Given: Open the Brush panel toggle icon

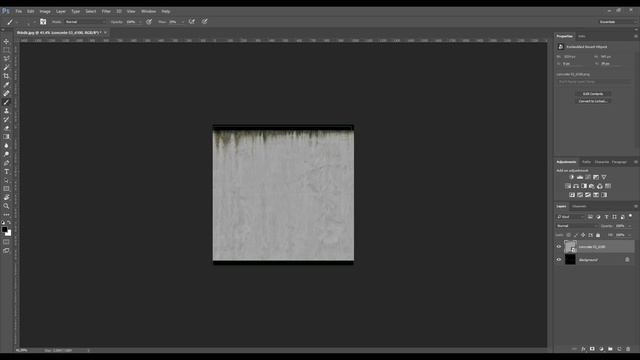Looking at the screenshot, I should coord(43,22).
